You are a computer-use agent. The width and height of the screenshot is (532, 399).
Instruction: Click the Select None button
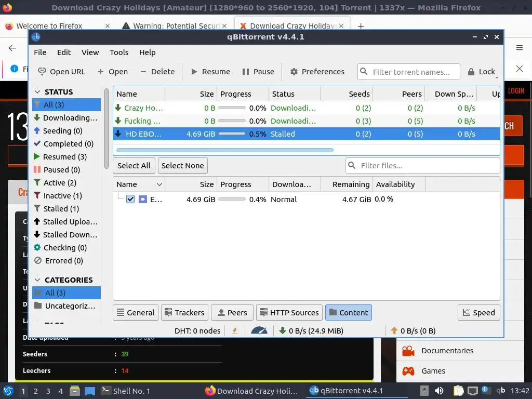click(182, 166)
